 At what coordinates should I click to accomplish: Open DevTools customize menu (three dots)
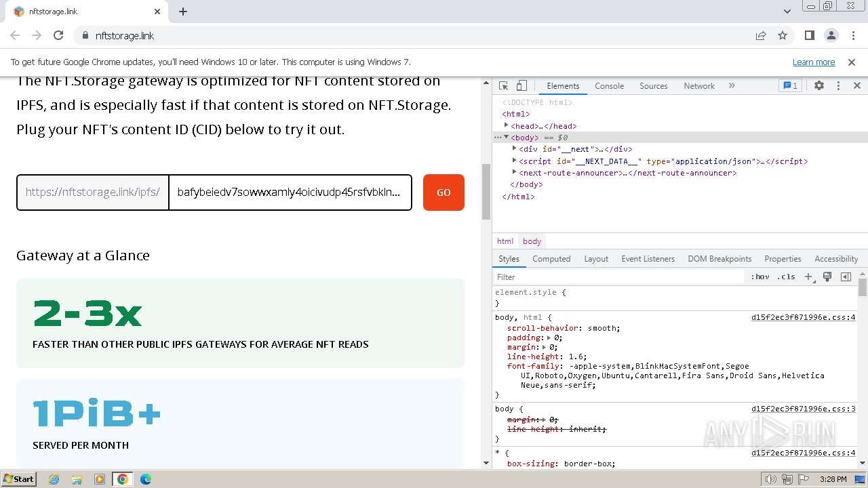pyautogui.click(x=838, y=86)
